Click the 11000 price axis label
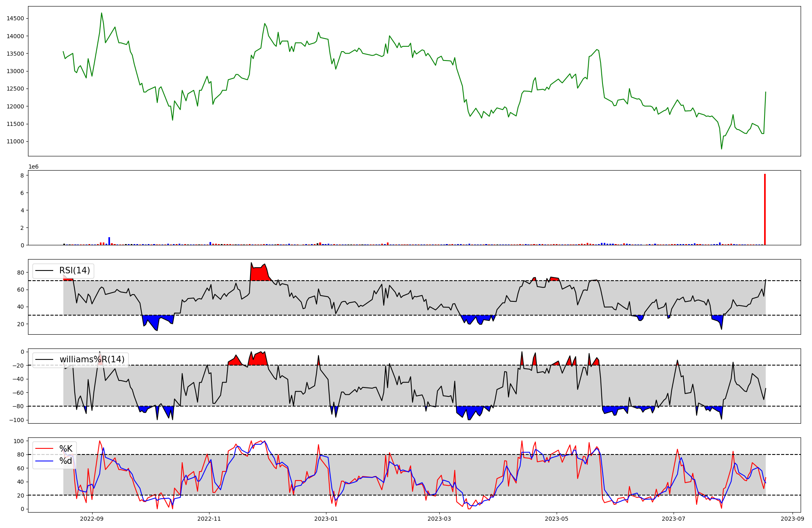This screenshot has height=528, width=812. (x=15, y=141)
